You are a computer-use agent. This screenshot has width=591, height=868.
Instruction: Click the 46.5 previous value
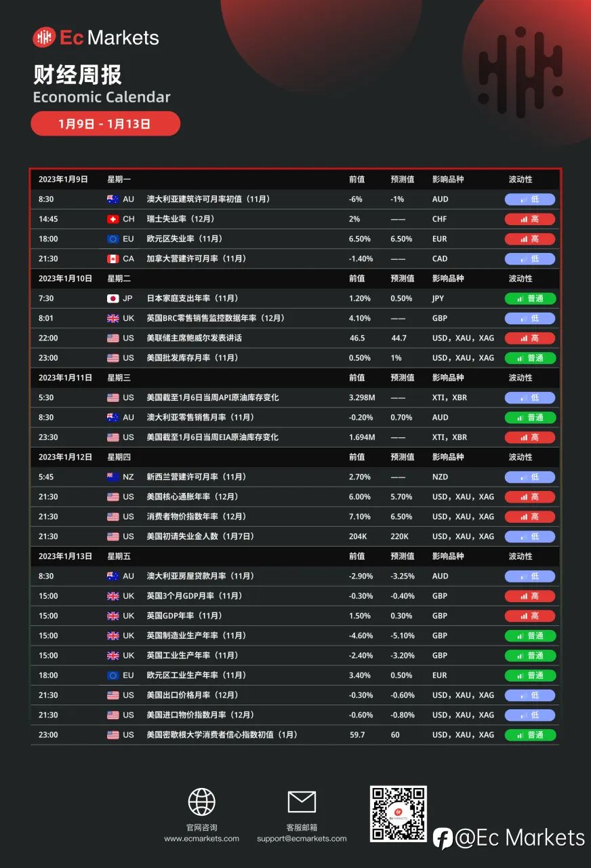pos(357,338)
